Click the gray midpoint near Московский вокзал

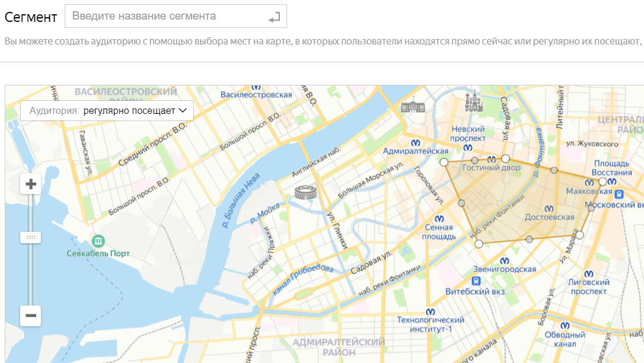tap(591, 208)
